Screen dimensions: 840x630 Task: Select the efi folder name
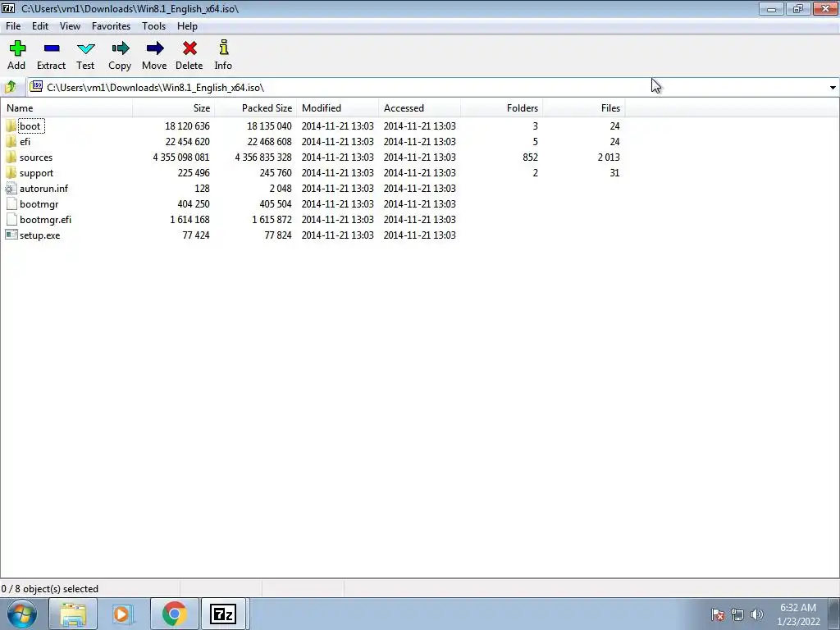(25, 141)
